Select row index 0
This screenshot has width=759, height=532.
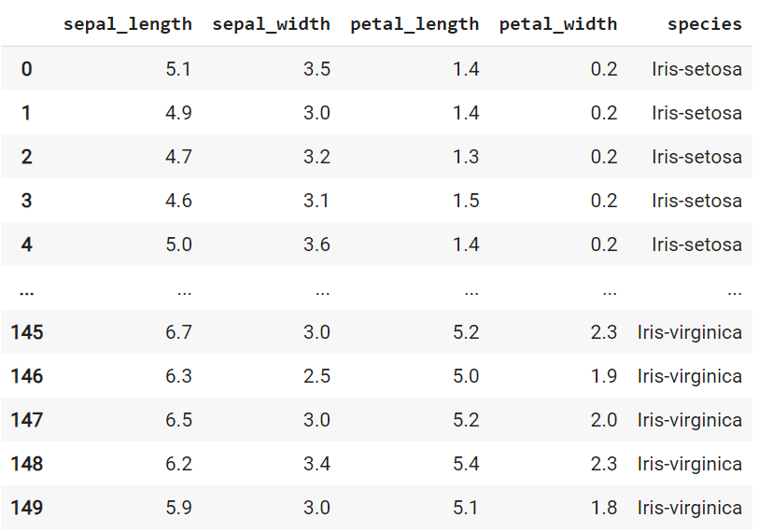26,69
